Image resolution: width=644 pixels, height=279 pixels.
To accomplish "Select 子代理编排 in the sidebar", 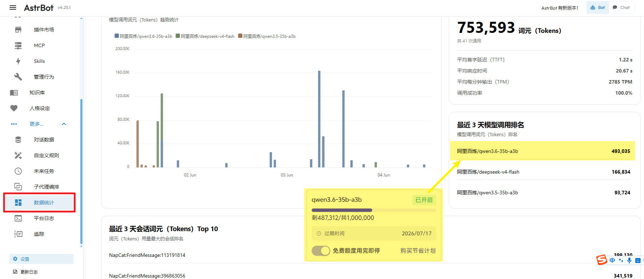I will click(46, 187).
